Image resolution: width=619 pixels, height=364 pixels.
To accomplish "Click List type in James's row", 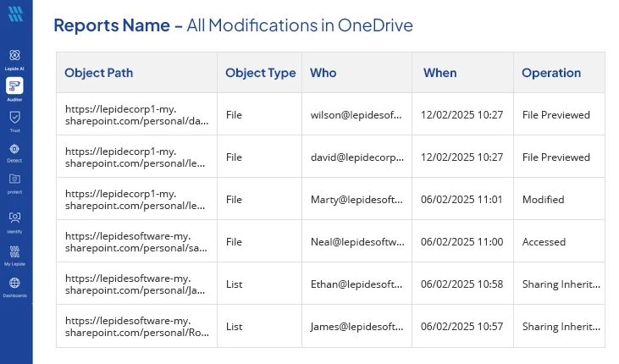I will tap(234, 327).
